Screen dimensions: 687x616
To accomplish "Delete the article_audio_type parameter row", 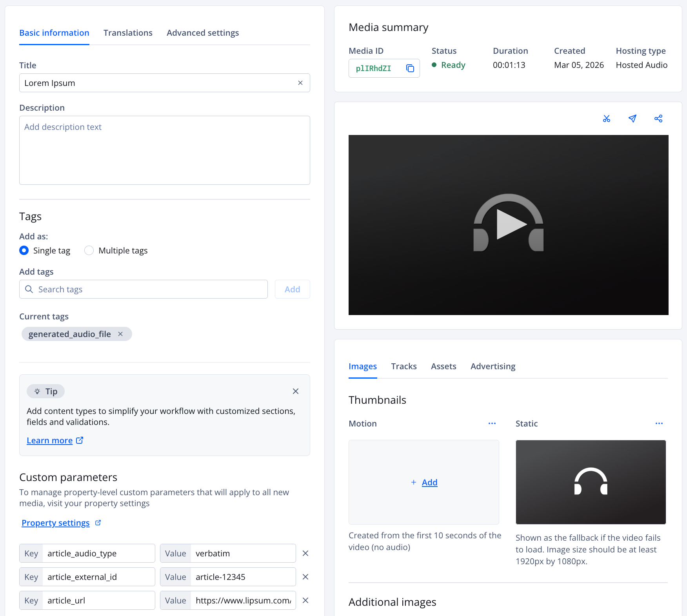I will pos(305,553).
